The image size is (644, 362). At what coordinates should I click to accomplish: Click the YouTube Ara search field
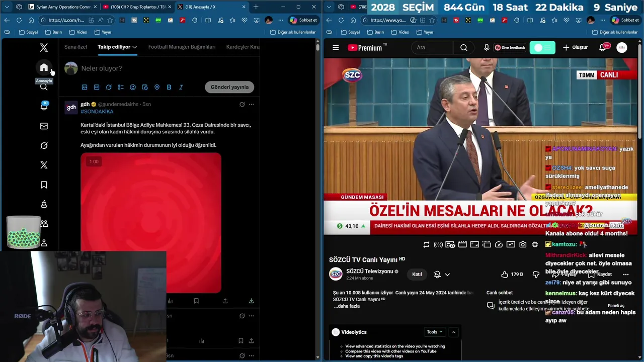(x=433, y=48)
